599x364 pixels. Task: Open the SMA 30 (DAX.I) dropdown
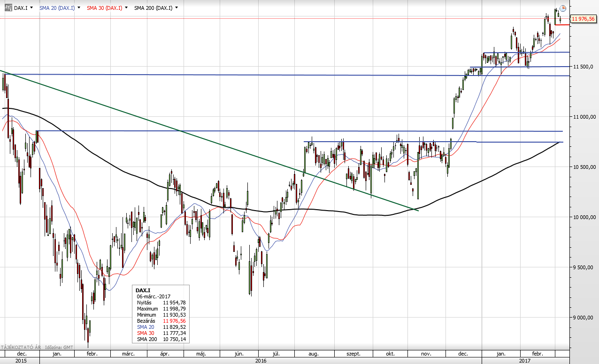pos(126,8)
